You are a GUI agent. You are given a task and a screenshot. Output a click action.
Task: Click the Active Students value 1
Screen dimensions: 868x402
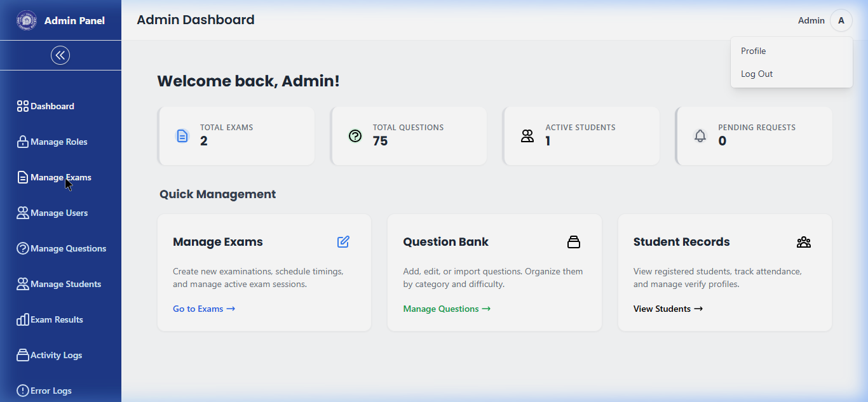point(548,141)
